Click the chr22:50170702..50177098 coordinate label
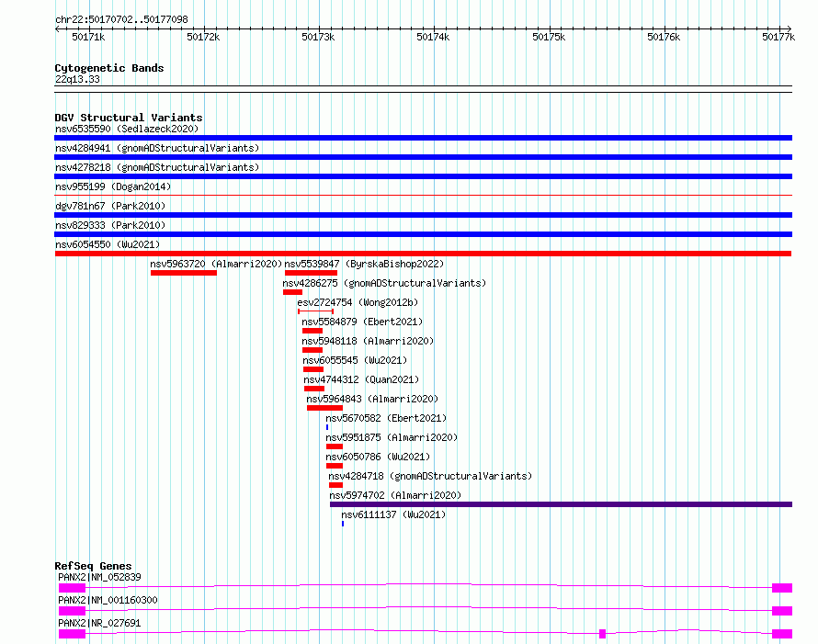 pos(121,19)
